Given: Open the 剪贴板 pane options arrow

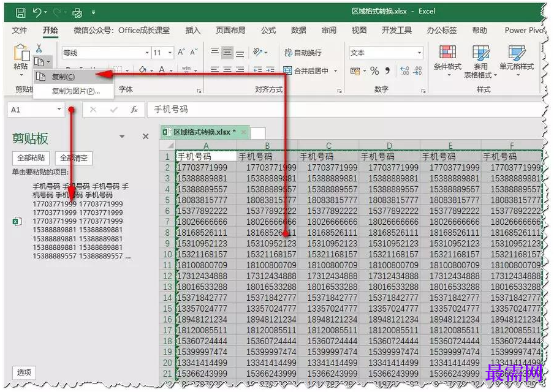Looking at the screenshot, I should coord(122,137).
